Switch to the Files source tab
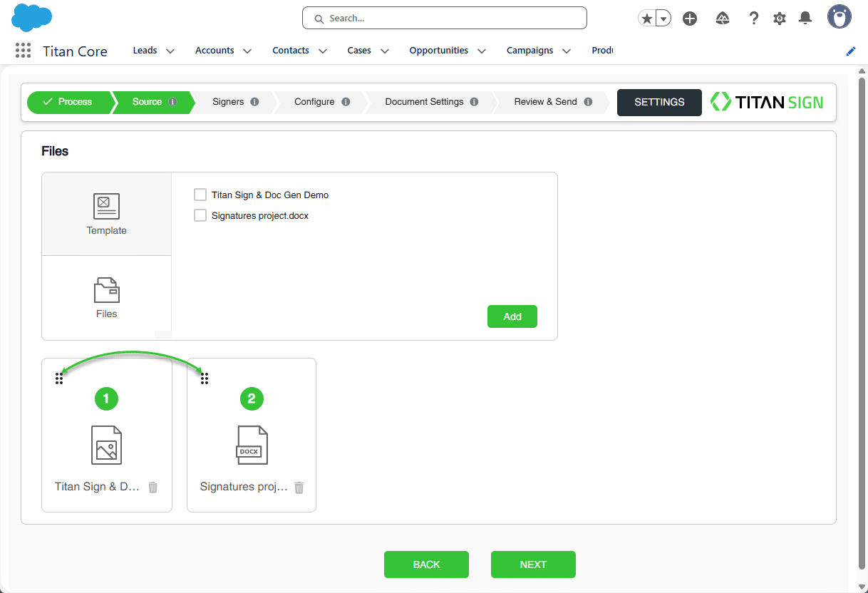Image resolution: width=868 pixels, height=593 pixels. pyautogui.click(x=106, y=297)
